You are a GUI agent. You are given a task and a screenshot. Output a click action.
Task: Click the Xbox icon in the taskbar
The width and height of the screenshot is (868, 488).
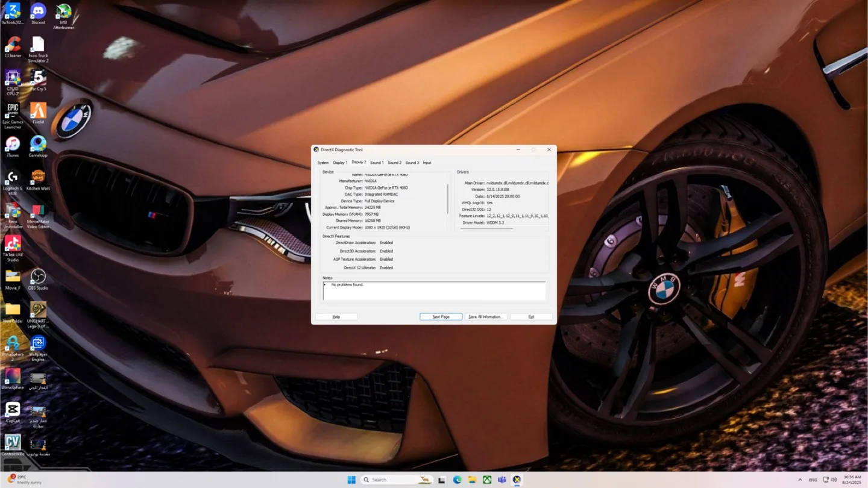click(487, 480)
